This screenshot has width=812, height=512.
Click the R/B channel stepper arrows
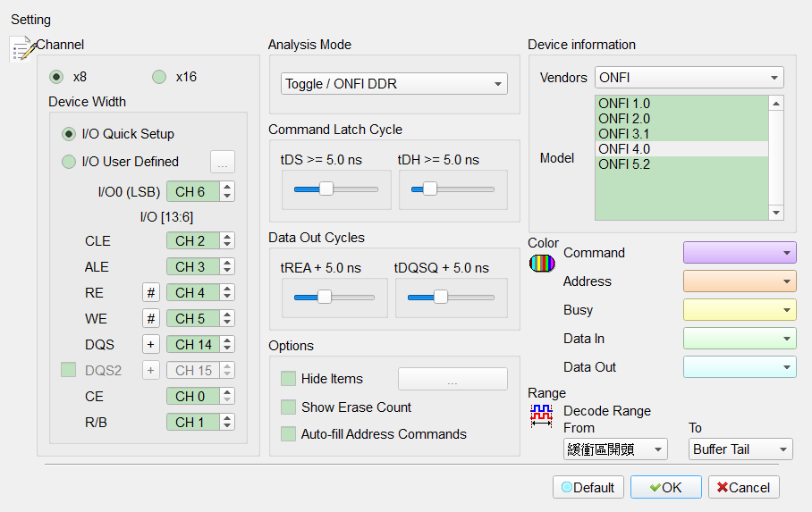[227, 422]
